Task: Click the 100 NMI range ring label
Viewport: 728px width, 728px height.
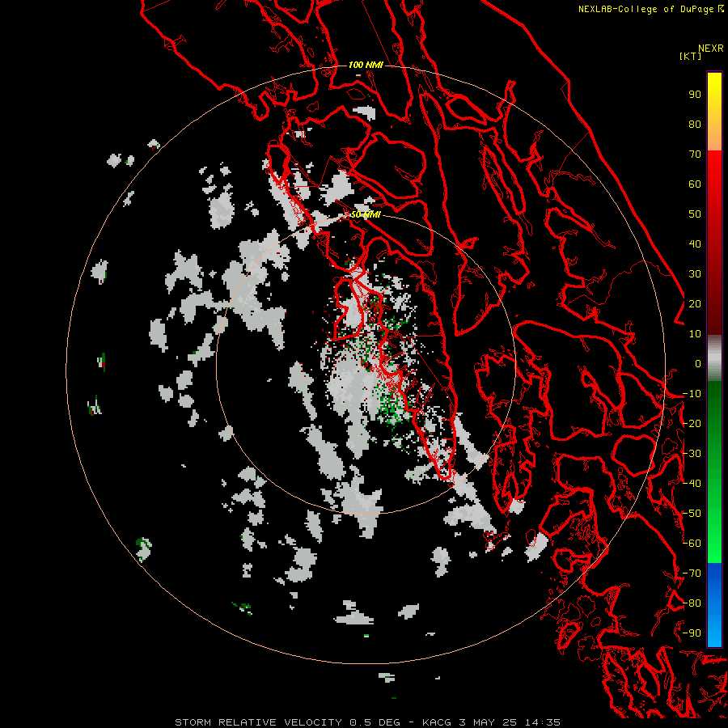Action: click(x=366, y=65)
